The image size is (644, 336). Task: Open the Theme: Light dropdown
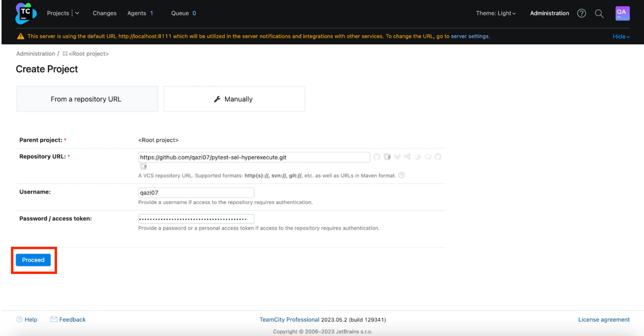[496, 13]
